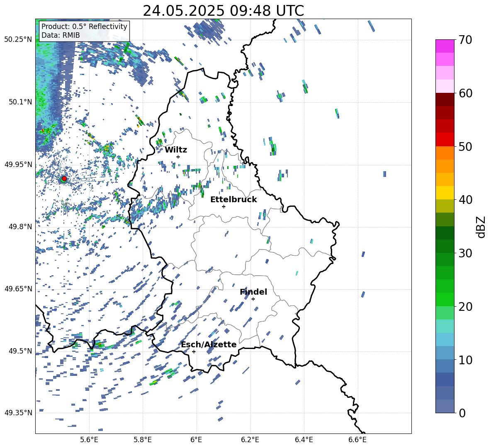Click the 6°E longitude label
Viewport: 491px width, 448px height.
[196, 440]
